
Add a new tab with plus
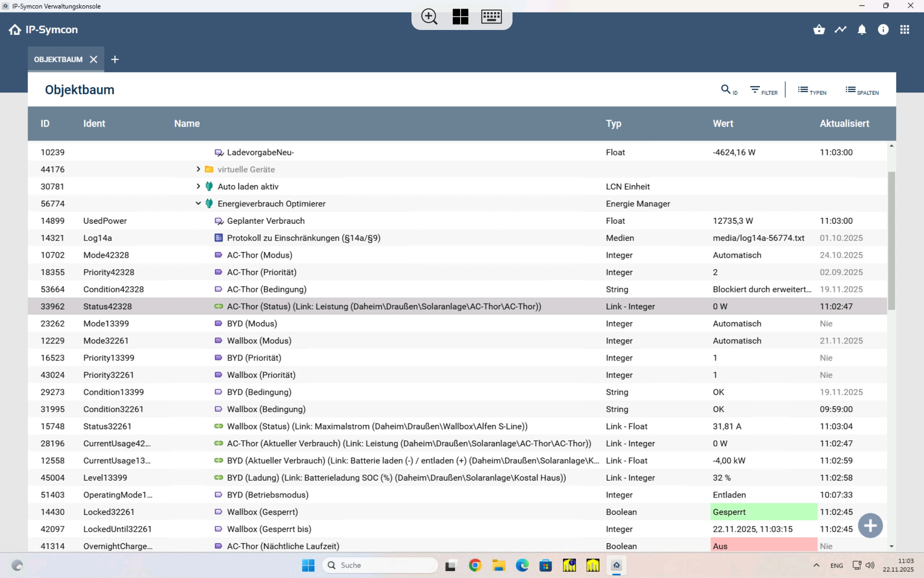pos(115,60)
